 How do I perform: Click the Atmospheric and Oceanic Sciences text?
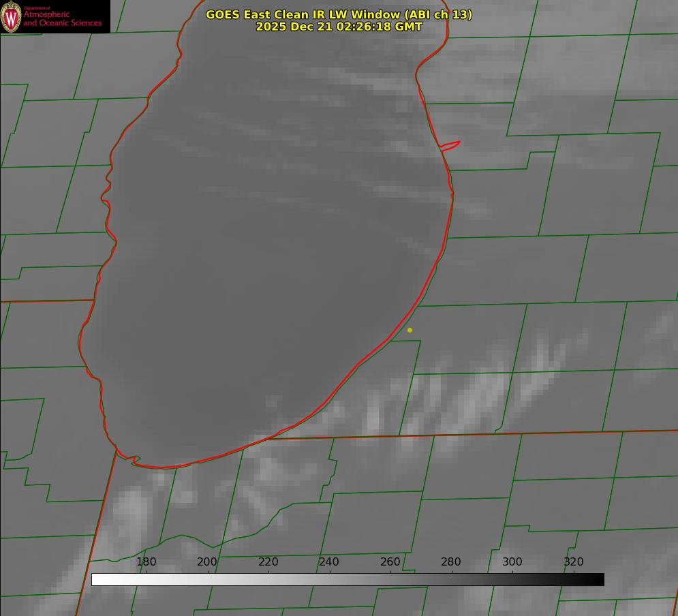(62, 18)
